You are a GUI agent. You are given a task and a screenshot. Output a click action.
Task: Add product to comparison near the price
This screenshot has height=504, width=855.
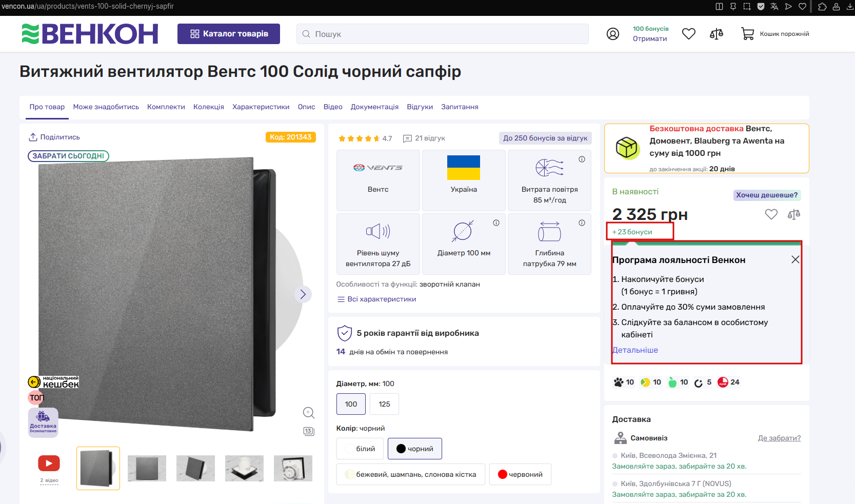[794, 214]
